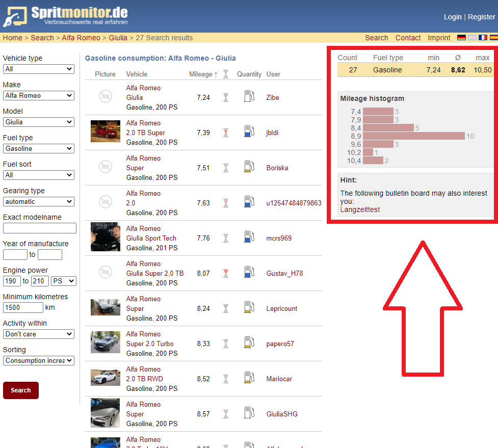This screenshot has width=498, height=448.
Task: Click the Register link
Action: click(x=482, y=17)
